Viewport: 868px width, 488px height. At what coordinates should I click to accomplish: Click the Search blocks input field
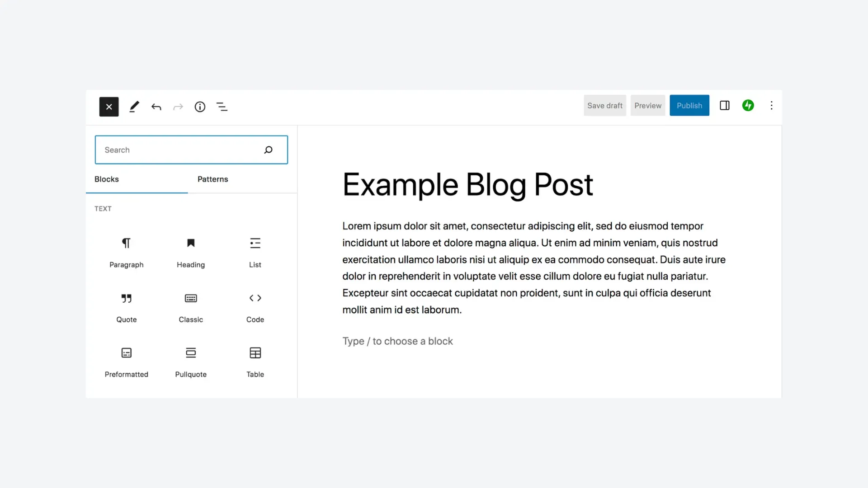click(191, 150)
